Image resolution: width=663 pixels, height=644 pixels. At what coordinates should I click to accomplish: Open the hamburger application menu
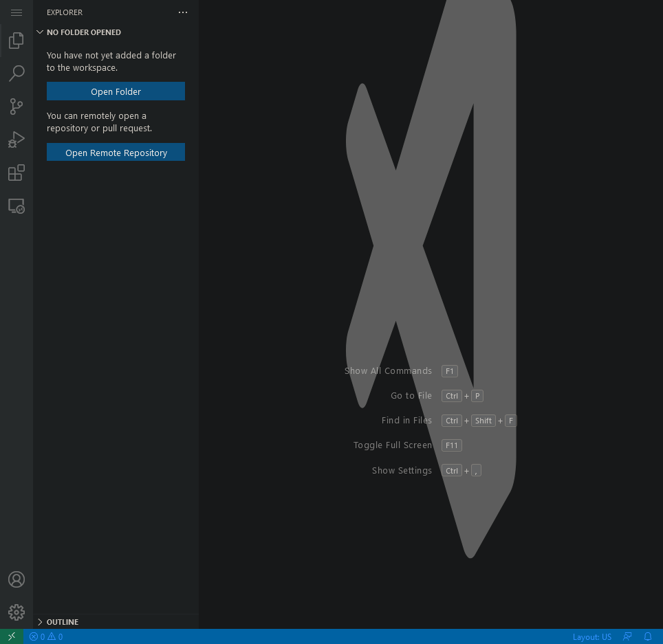(17, 12)
